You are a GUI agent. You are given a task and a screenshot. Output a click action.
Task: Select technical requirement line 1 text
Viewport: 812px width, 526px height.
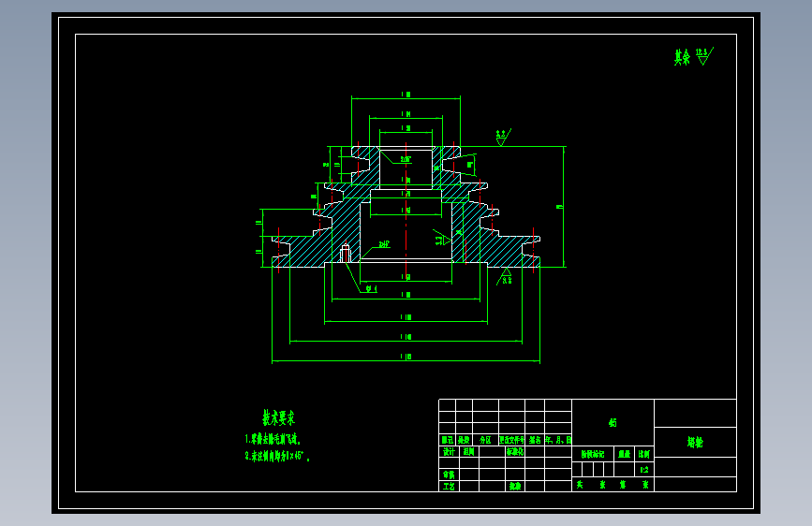(273, 439)
